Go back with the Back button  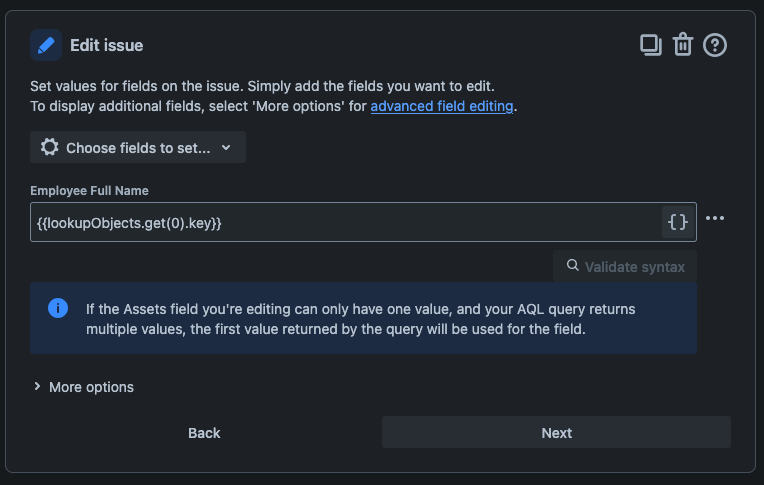pyautogui.click(x=204, y=433)
